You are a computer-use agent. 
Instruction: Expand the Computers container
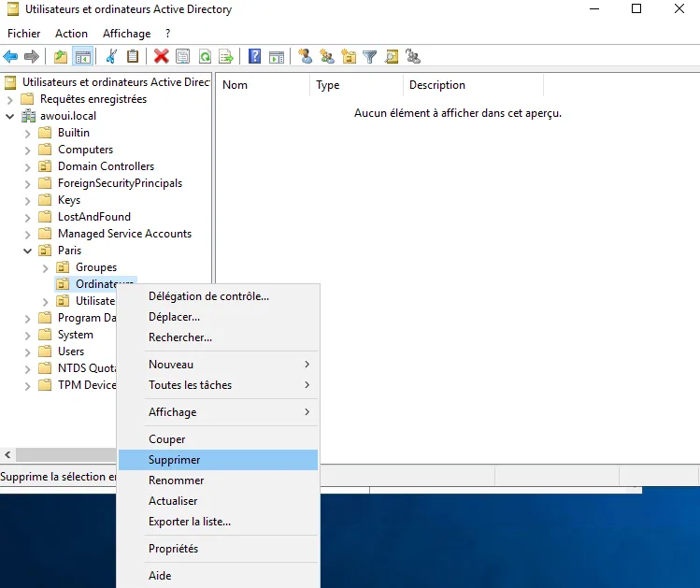28,151
